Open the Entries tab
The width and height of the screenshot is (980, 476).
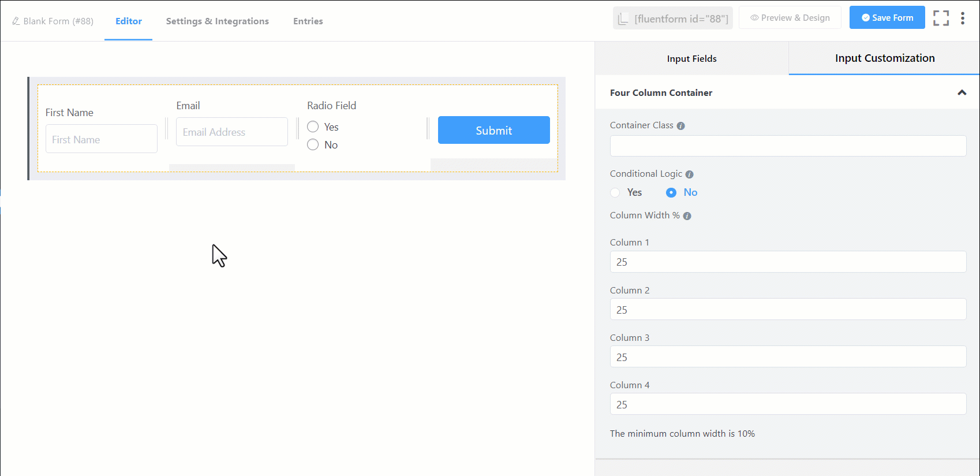click(308, 21)
